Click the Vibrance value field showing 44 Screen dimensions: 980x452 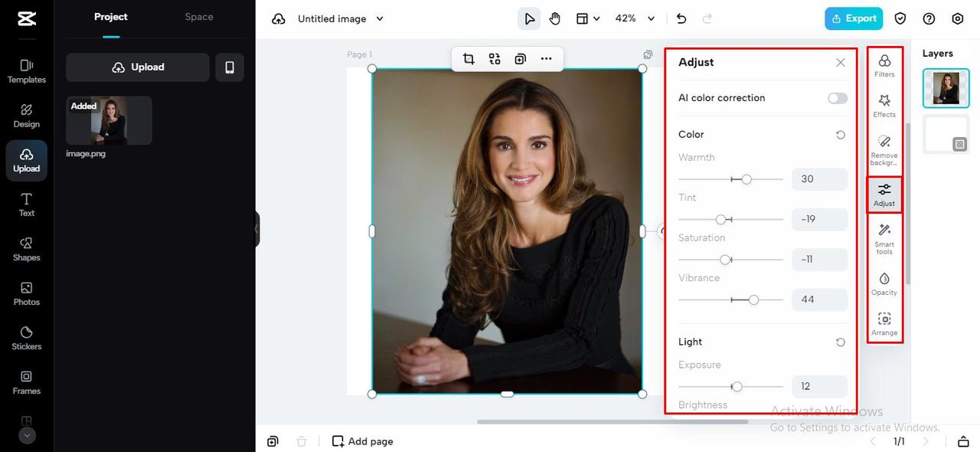tap(819, 300)
